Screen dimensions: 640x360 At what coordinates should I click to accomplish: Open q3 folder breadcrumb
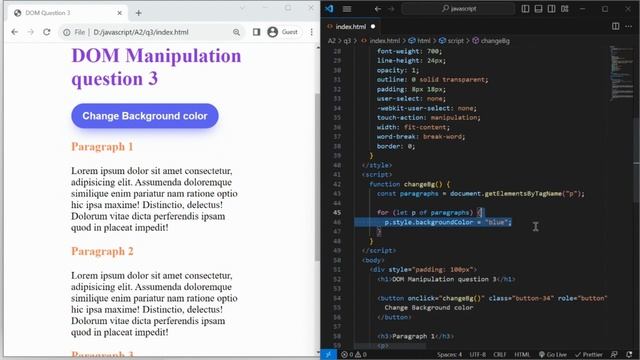point(347,41)
